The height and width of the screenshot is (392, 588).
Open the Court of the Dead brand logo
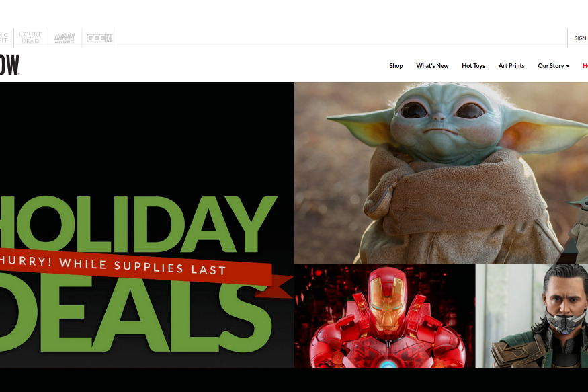click(x=30, y=38)
